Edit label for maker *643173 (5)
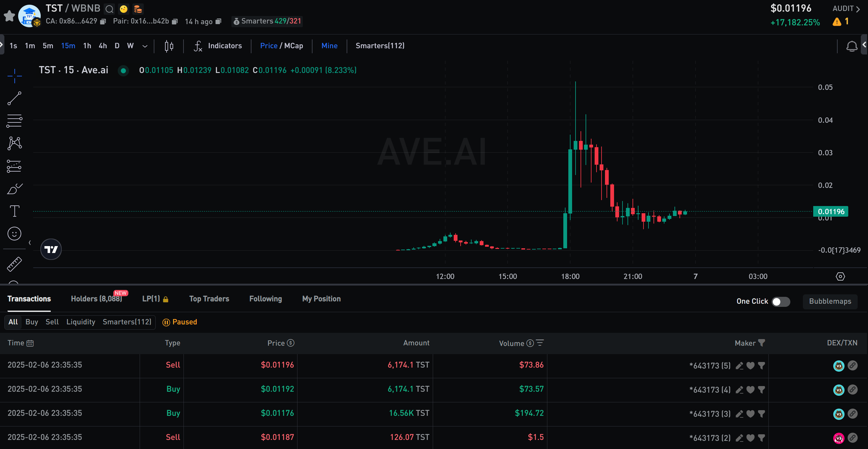868x449 pixels. 739,366
